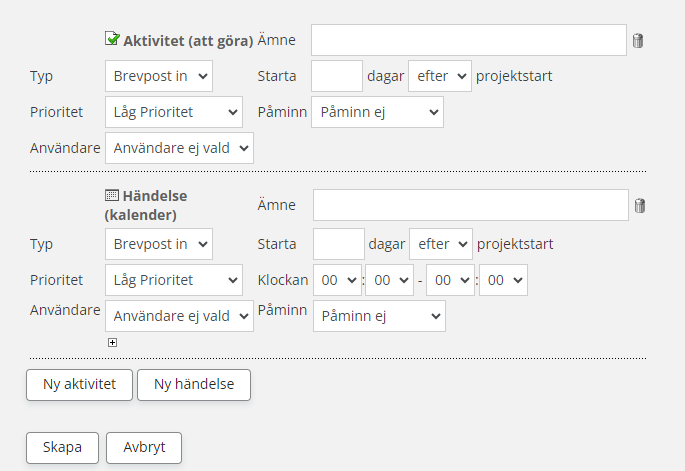Open the Aktivitet efter/före dropdown
Screen dimensions: 685x471
tap(439, 76)
